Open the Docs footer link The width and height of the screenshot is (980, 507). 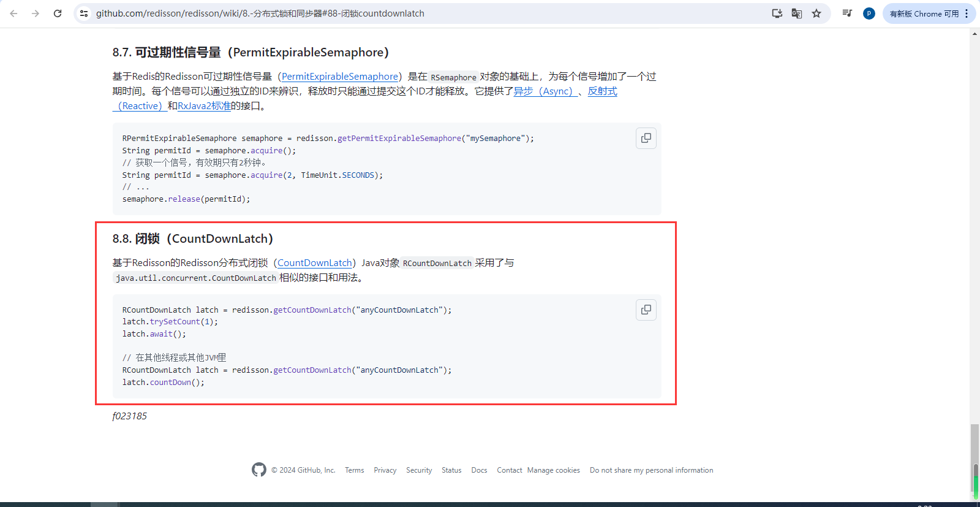click(x=479, y=470)
